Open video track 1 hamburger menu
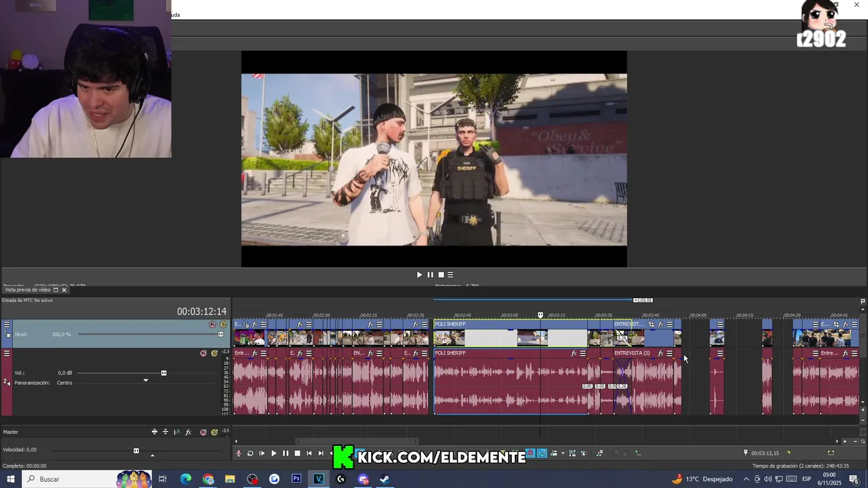868x488 pixels. point(7,325)
